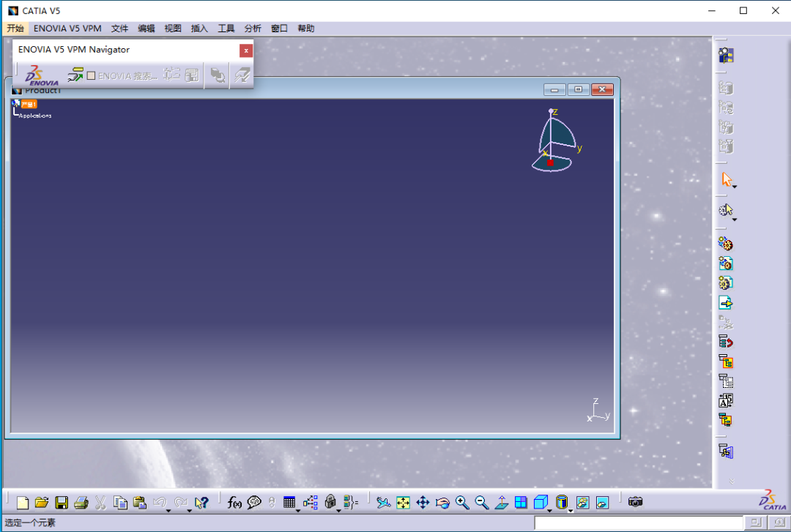Copy selection with the Copy icon

120,502
